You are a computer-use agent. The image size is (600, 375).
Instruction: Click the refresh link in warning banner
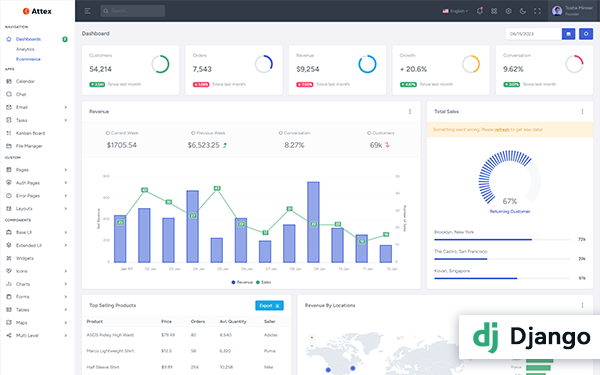point(502,130)
